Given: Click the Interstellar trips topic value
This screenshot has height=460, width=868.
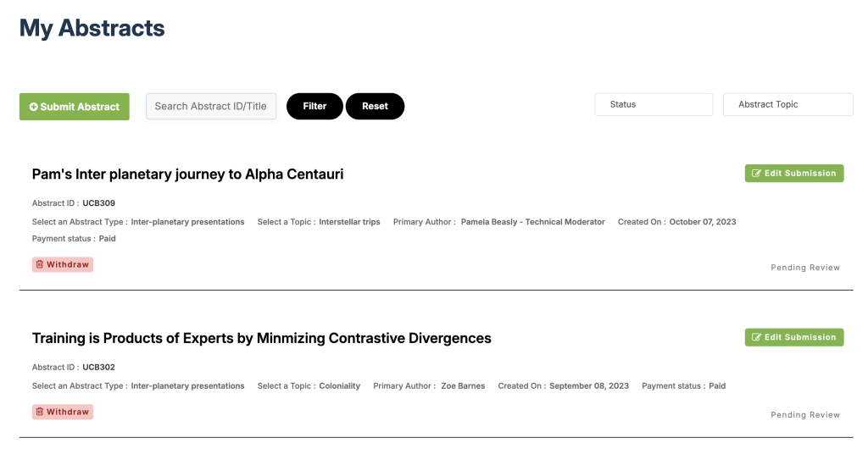Looking at the screenshot, I should (x=349, y=222).
